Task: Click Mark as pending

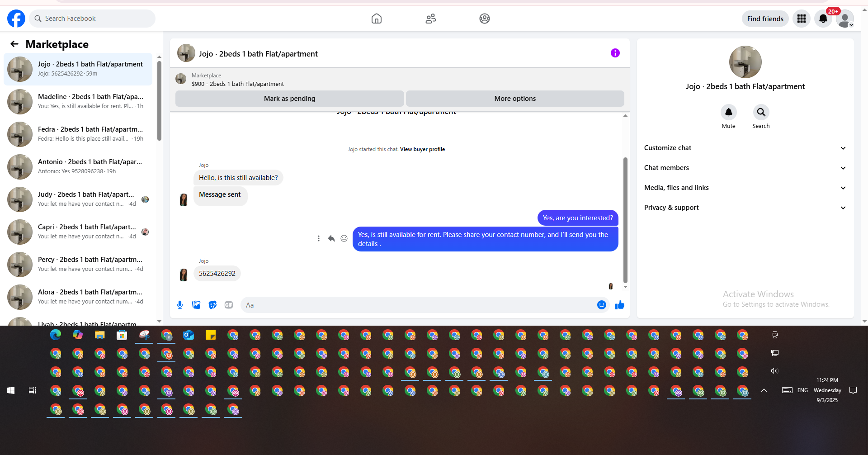Action: [x=290, y=99]
